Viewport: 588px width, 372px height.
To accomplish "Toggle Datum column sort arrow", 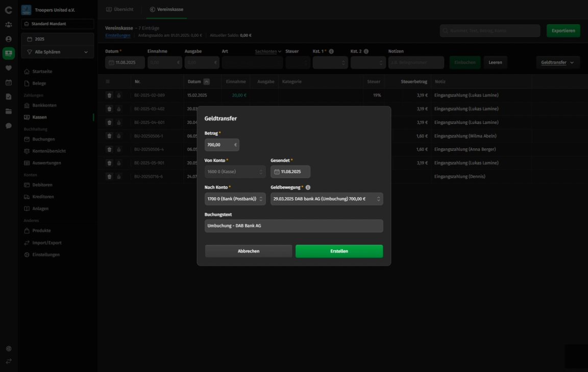I will 206,81.
